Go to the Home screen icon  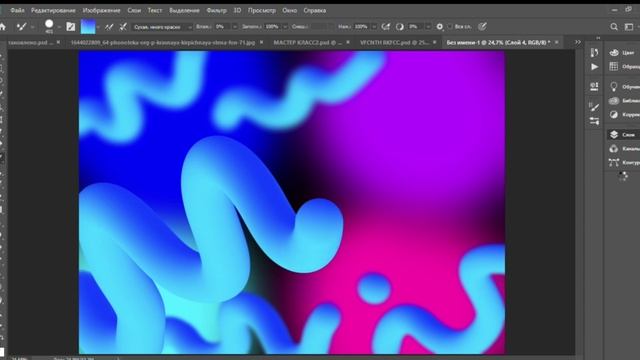click(x=3, y=27)
